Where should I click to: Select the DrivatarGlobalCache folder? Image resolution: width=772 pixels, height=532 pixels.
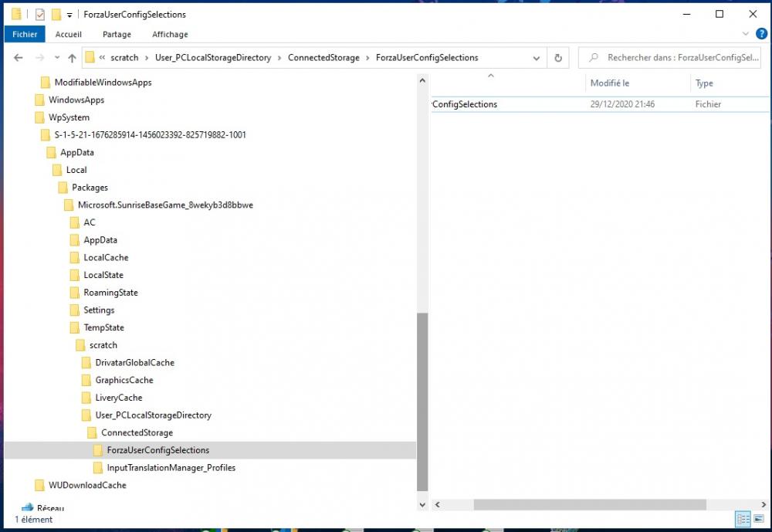[x=134, y=363]
